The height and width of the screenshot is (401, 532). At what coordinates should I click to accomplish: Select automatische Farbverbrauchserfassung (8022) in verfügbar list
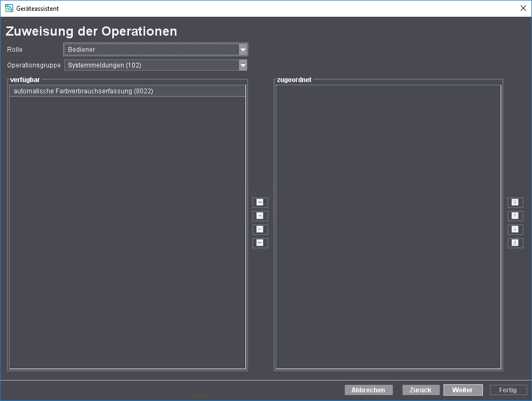pyautogui.click(x=127, y=91)
